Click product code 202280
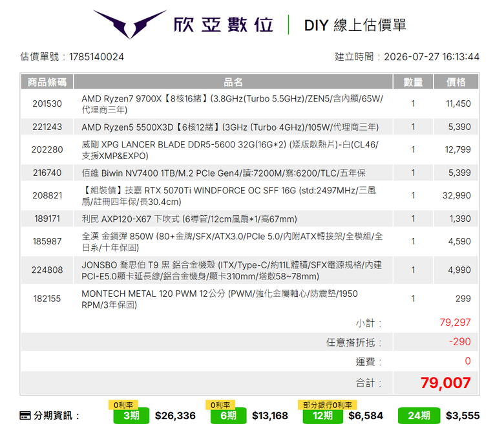The width and height of the screenshot is (504, 430). [47, 149]
